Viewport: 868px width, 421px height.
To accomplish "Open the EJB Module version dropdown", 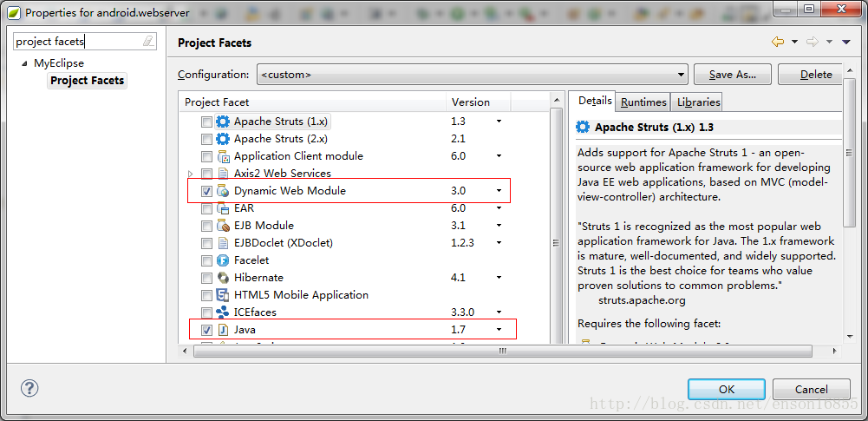I will [x=499, y=226].
